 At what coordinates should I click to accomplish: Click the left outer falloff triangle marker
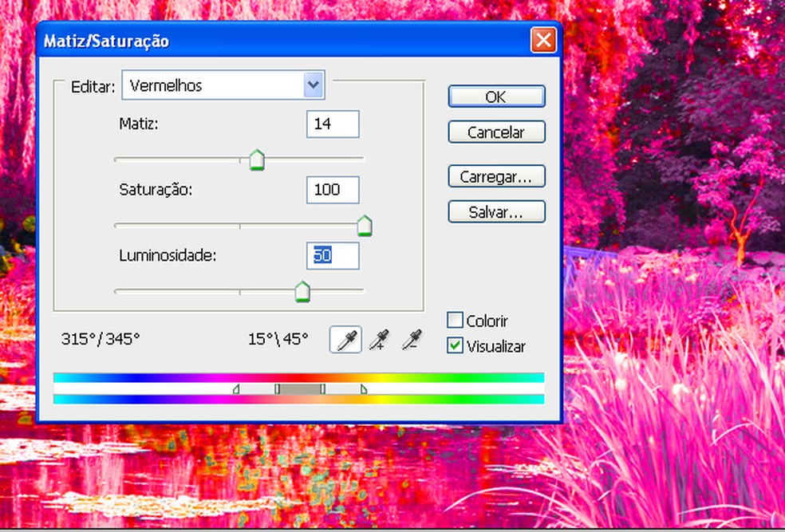[236, 389]
